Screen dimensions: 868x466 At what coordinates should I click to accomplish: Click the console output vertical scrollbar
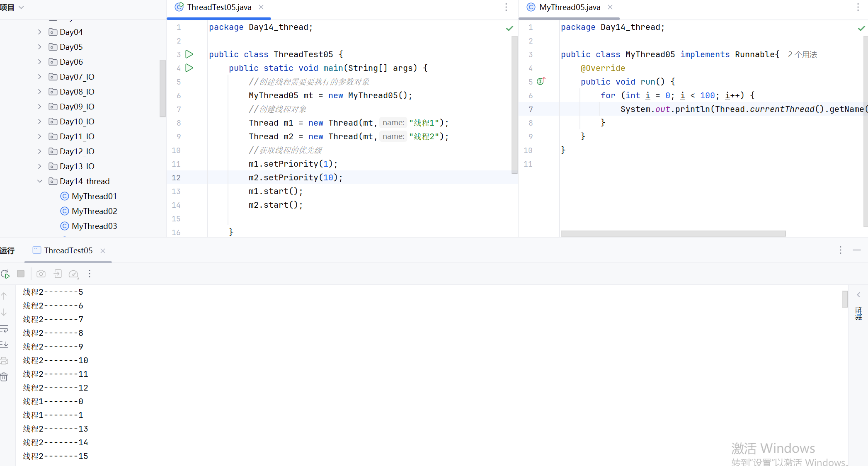point(845,299)
